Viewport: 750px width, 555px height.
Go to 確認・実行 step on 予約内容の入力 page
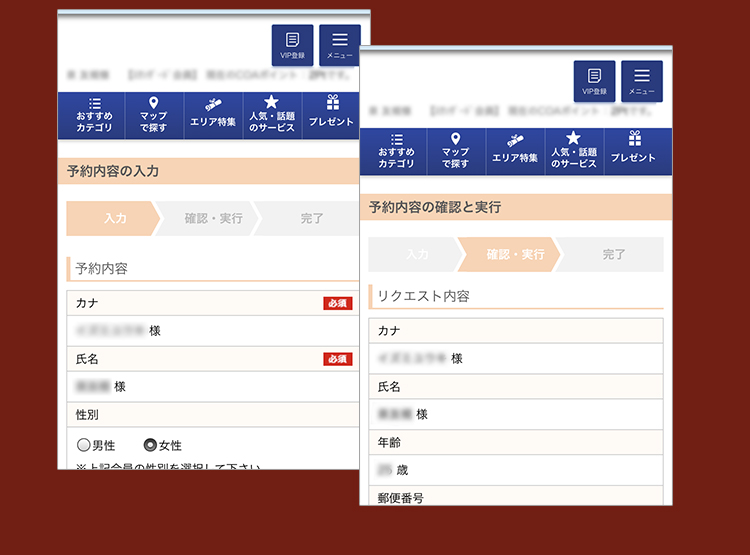tap(212, 218)
